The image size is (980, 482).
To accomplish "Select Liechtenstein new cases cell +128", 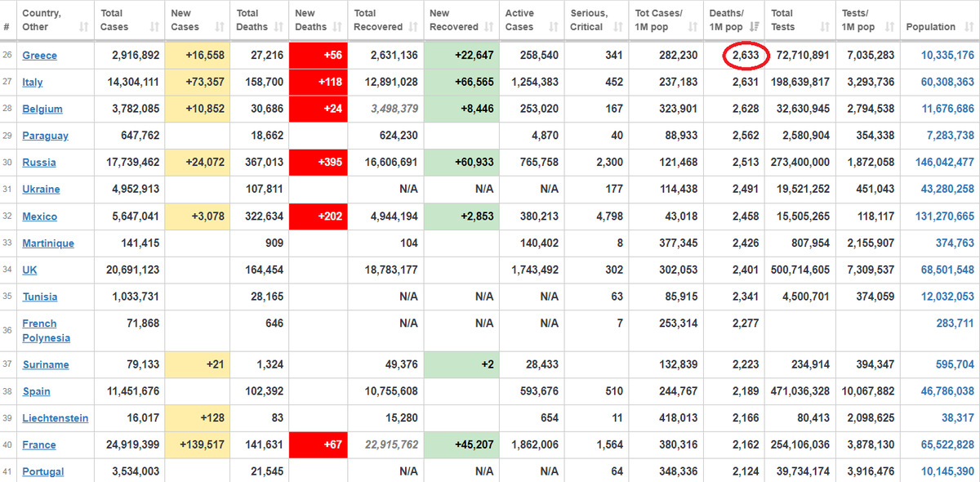I will click(x=197, y=418).
